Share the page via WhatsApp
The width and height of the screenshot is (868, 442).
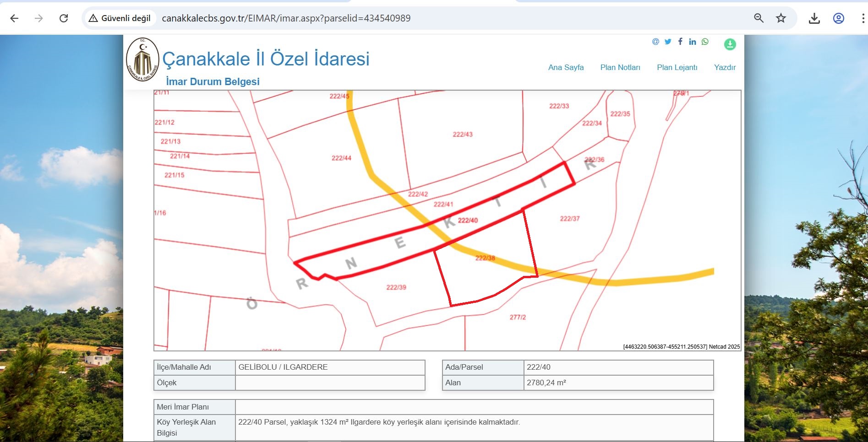(x=705, y=42)
